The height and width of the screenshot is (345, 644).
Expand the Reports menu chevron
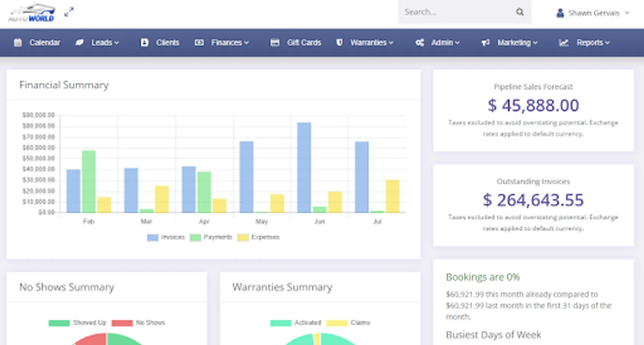607,43
